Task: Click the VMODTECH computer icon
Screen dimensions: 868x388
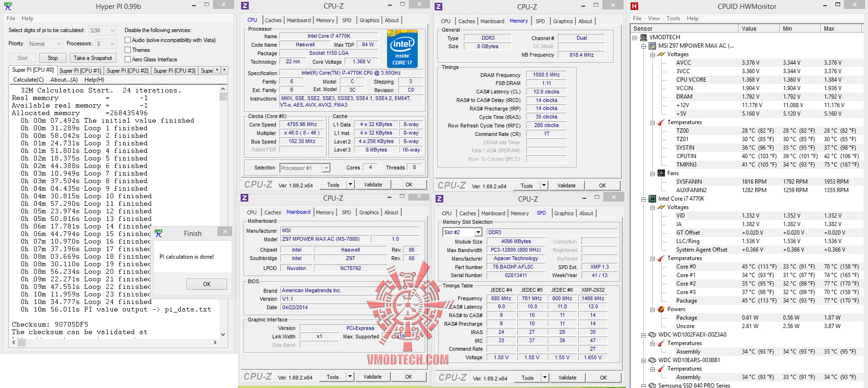Action: click(643, 37)
